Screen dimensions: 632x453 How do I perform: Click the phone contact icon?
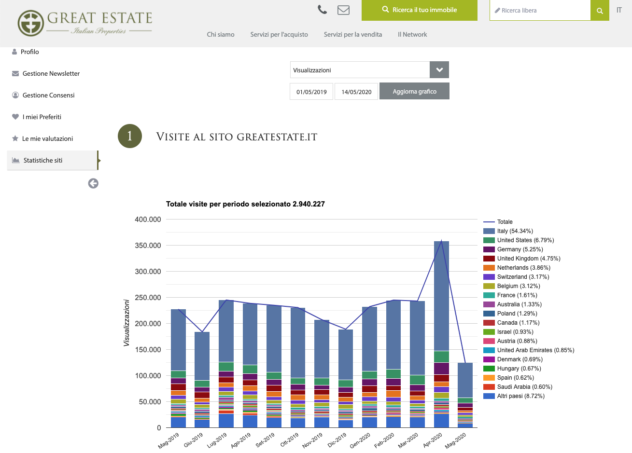[322, 10]
